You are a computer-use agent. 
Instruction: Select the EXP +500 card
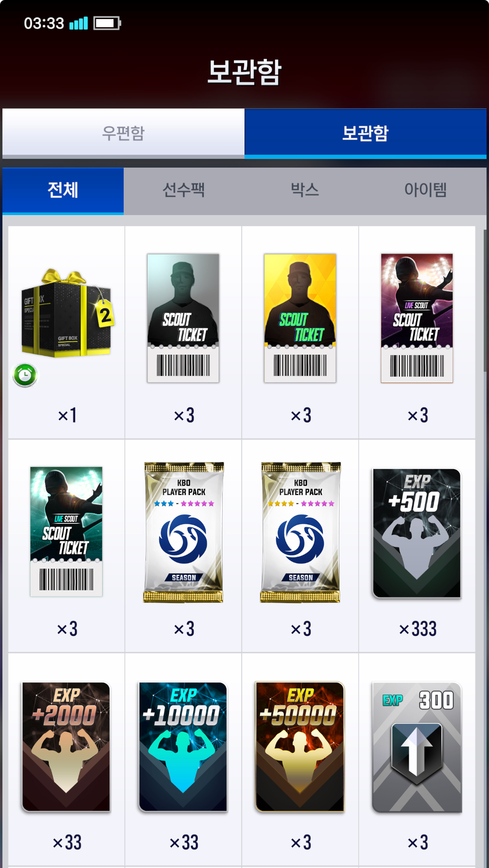[417, 533]
